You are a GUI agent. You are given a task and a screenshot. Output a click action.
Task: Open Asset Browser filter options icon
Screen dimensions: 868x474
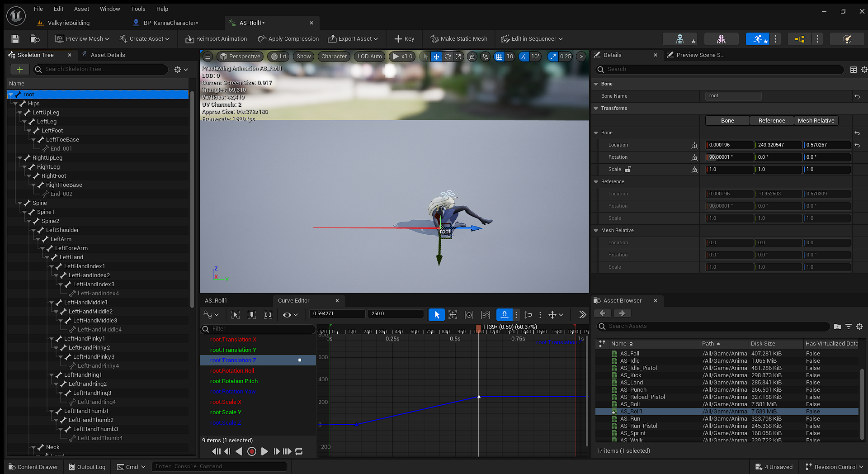(849, 327)
